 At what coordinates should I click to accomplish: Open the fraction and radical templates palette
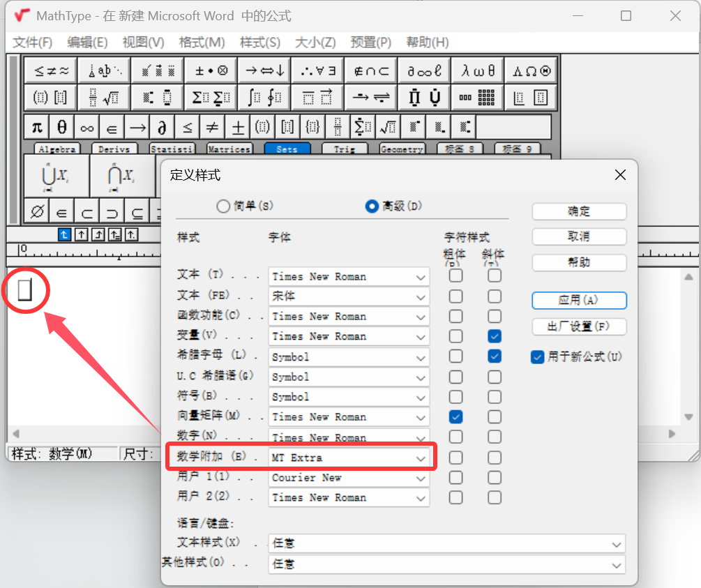104,97
